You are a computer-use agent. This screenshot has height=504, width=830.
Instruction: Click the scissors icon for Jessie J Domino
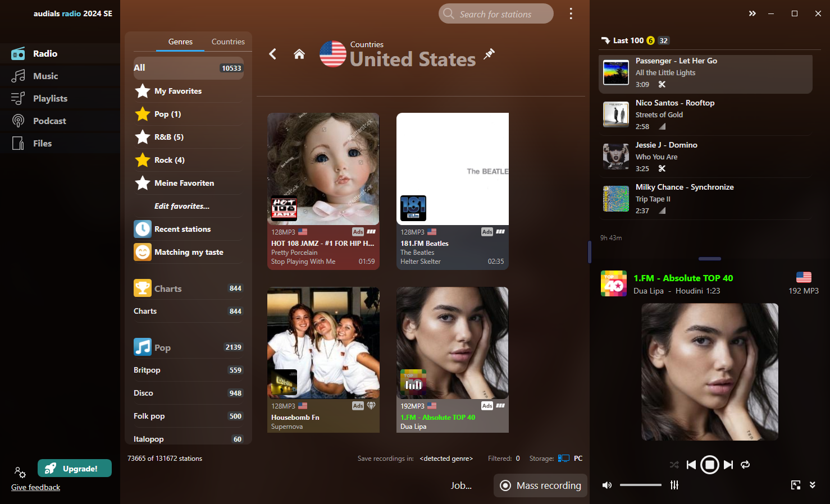(x=662, y=169)
